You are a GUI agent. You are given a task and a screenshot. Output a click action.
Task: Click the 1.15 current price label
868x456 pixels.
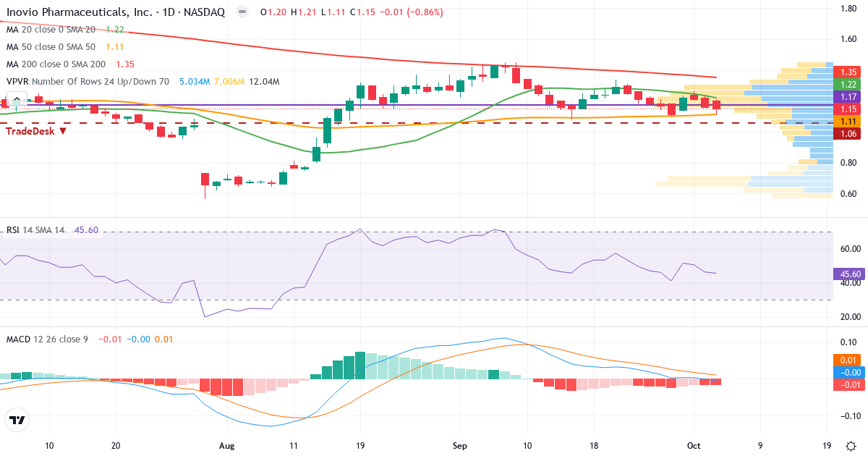[848, 109]
